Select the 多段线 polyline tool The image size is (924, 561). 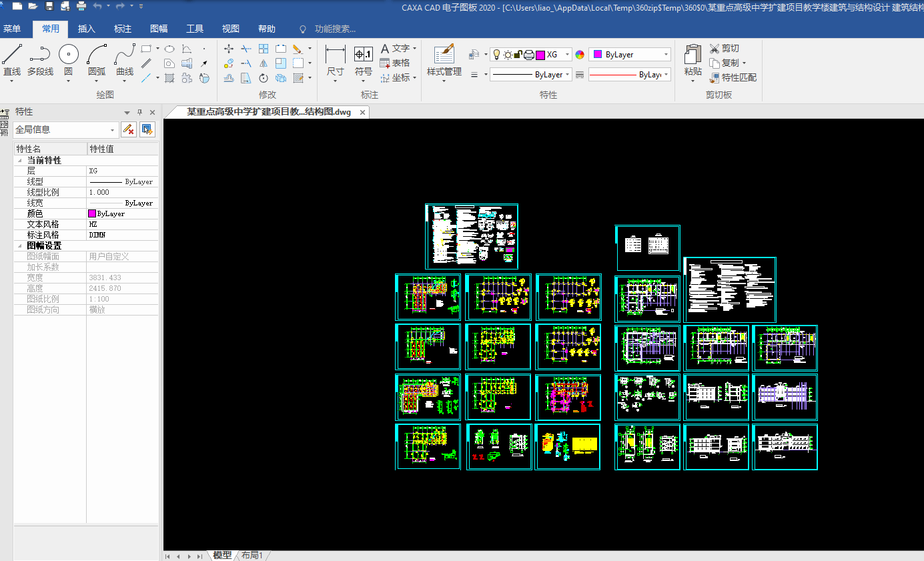40,60
